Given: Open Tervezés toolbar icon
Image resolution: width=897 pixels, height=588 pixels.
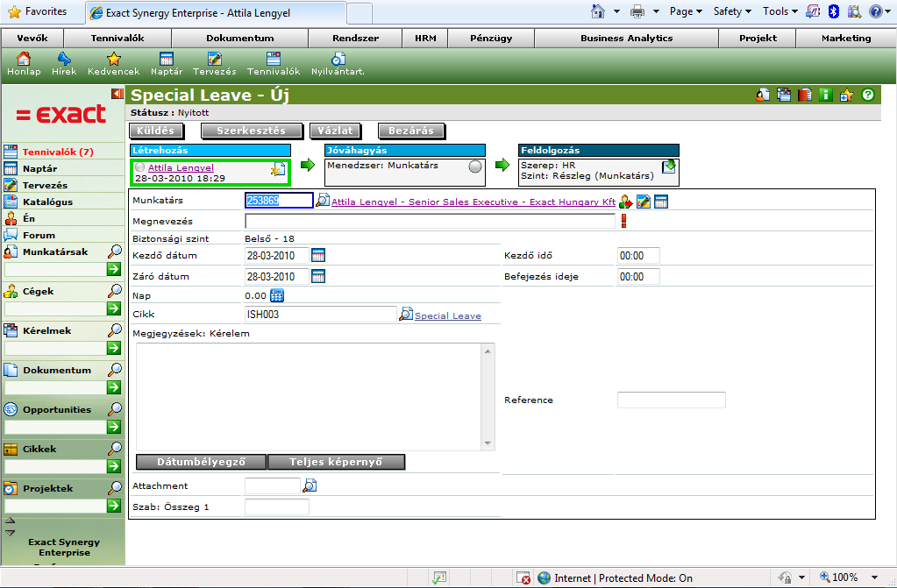Looking at the screenshot, I should tap(215, 59).
